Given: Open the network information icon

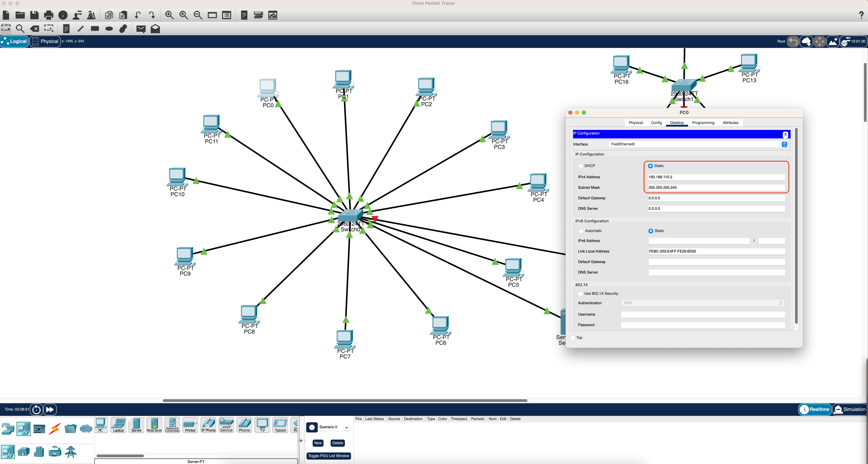Looking at the screenshot, I should (x=63, y=15).
